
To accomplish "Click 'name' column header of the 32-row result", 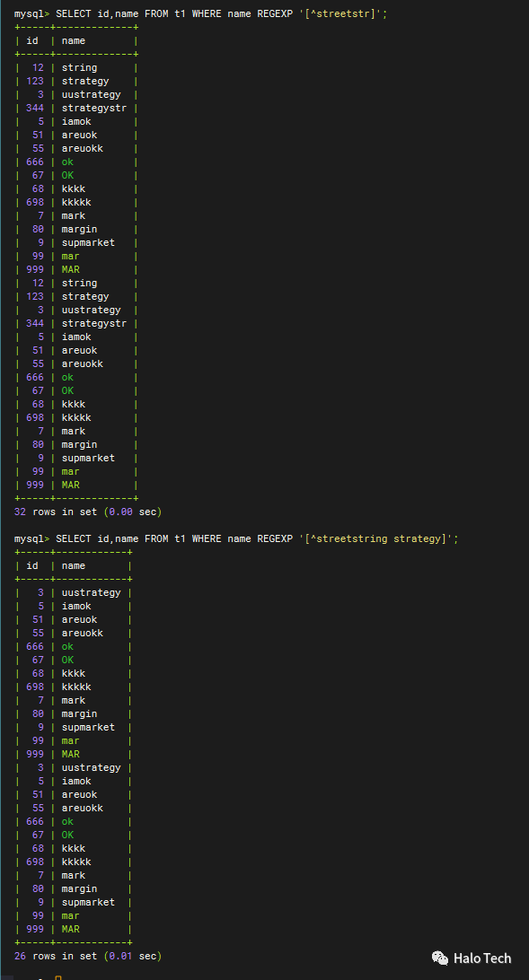I will [73, 40].
